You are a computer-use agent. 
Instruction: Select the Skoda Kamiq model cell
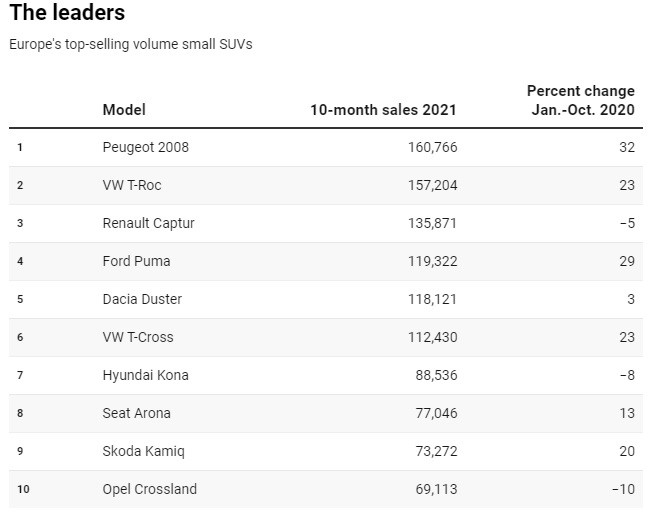tap(143, 451)
